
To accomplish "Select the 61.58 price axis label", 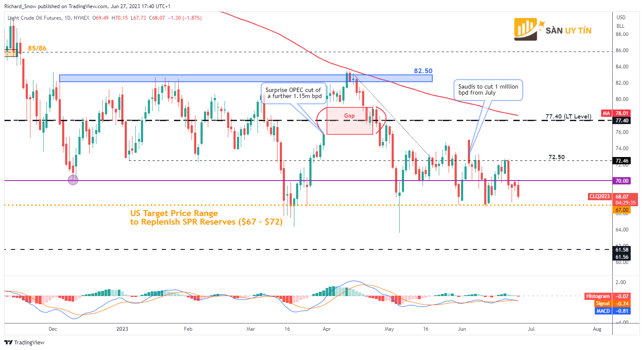I will click(x=622, y=250).
